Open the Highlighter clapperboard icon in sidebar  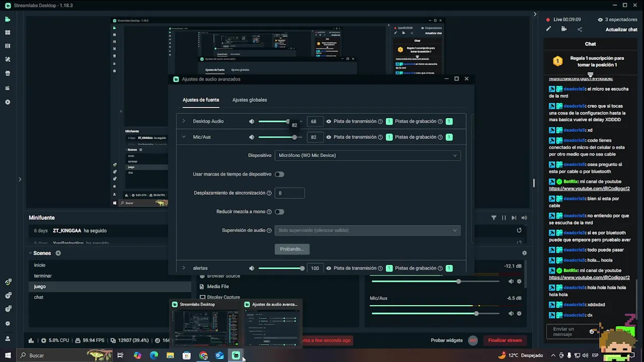pos(8,88)
